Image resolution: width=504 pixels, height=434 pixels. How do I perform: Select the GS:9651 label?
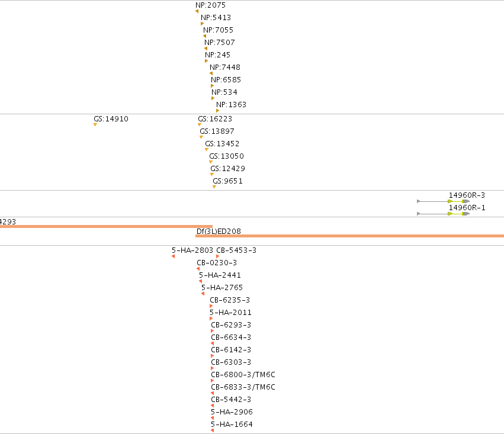coord(227,181)
